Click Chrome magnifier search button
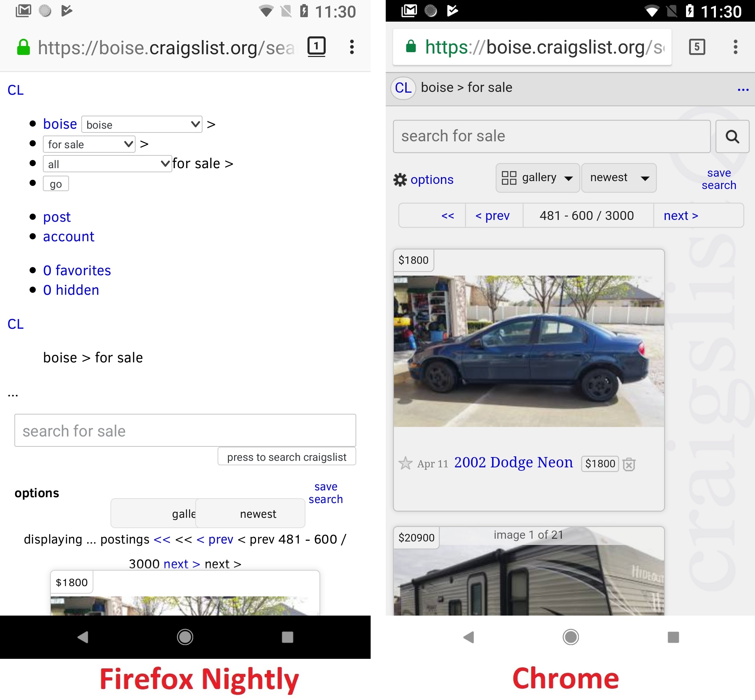The image size is (755, 700). tap(732, 136)
